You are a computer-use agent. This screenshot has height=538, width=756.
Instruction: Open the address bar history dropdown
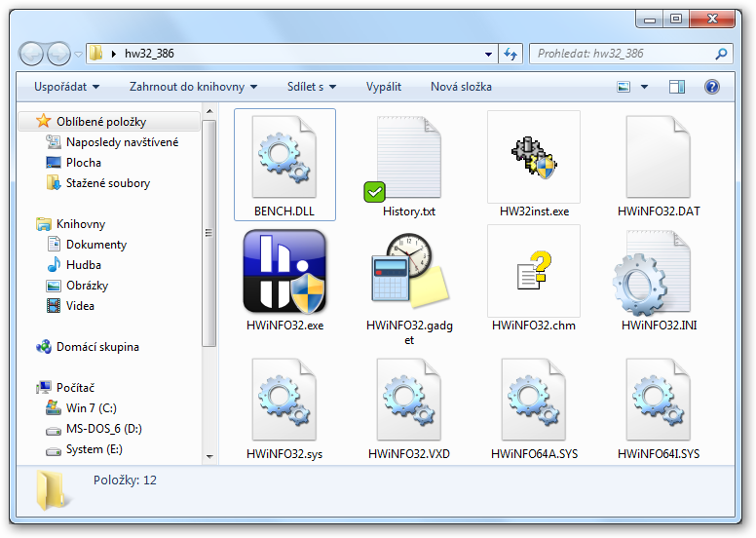(488, 54)
